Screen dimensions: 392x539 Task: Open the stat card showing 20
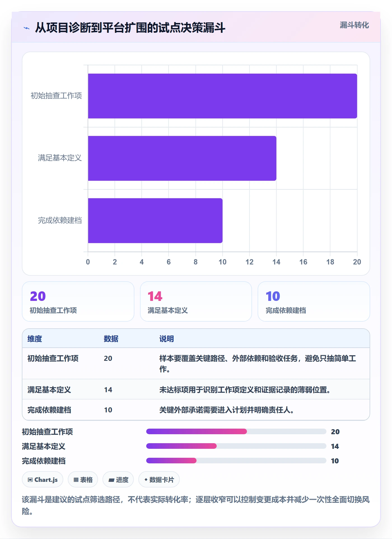tap(78, 301)
